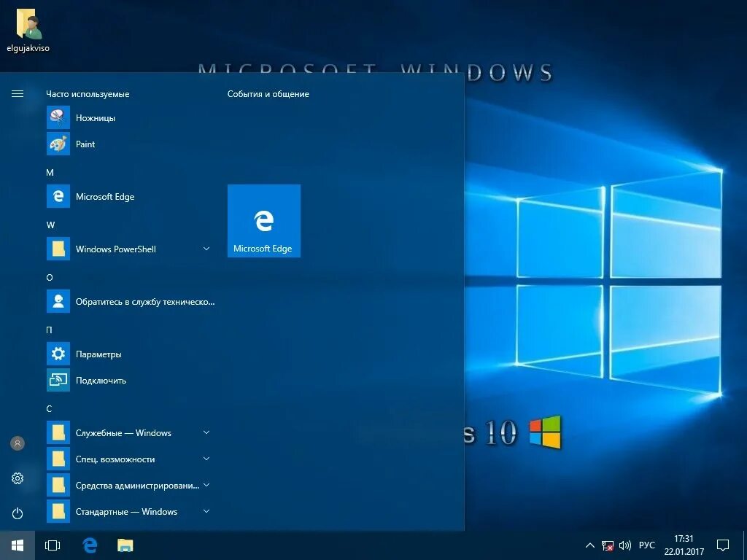Expand the Средства администрирования chevron

coord(206,485)
